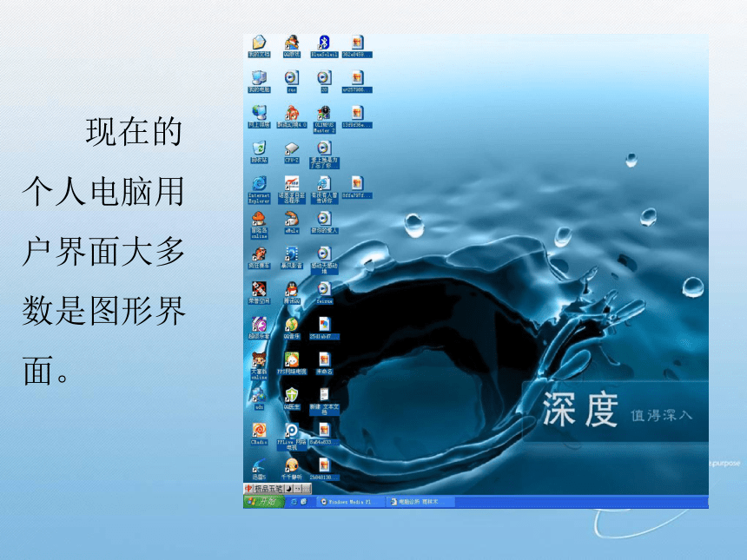Open the 我的电脑 desktop icon
Screen dimensions: 747x560
(x=259, y=82)
